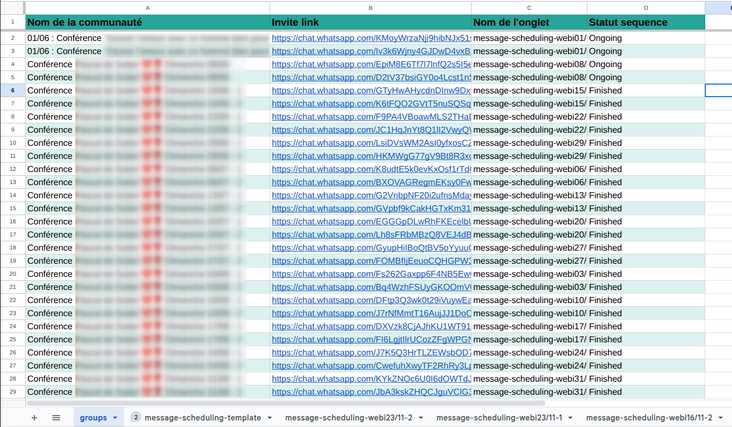Open WhatsApp invite link starting with KMoyWrzaNjj9hib
Screen dimensions: 732x427
tap(370, 38)
